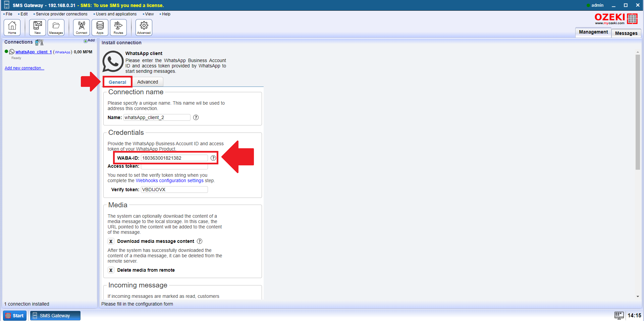Click the help icon next to Name field
The height and width of the screenshot is (321, 644).
pyautogui.click(x=196, y=117)
